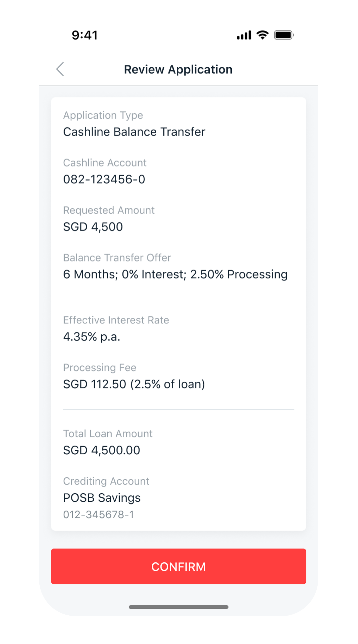
Task: Tap the home indicator bar
Action: point(178,607)
